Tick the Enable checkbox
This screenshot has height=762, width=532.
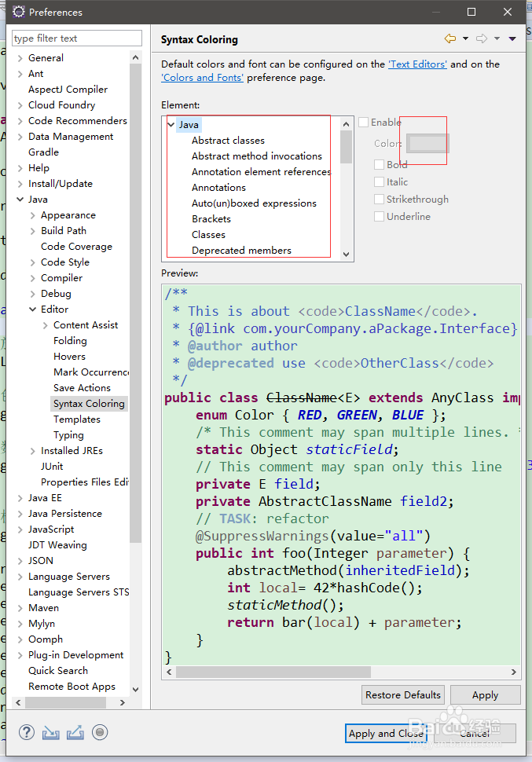(363, 122)
